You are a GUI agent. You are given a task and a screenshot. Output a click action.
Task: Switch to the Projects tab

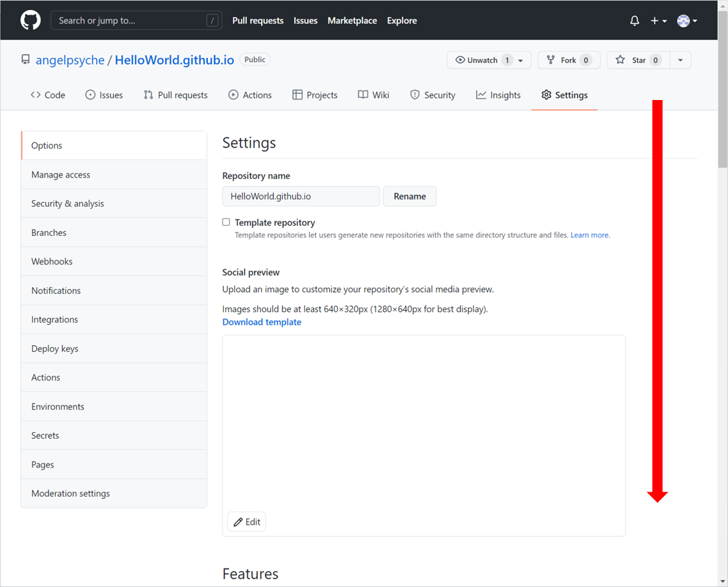point(315,95)
